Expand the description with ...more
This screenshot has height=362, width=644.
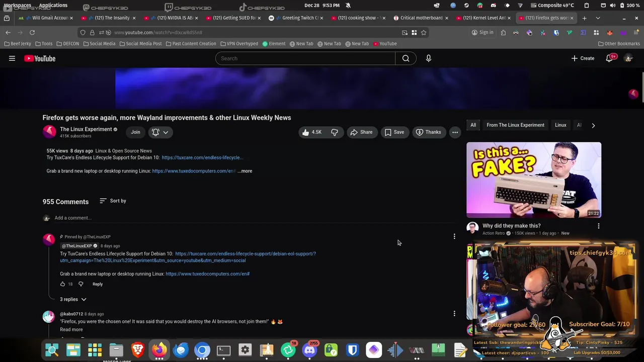(245, 171)
